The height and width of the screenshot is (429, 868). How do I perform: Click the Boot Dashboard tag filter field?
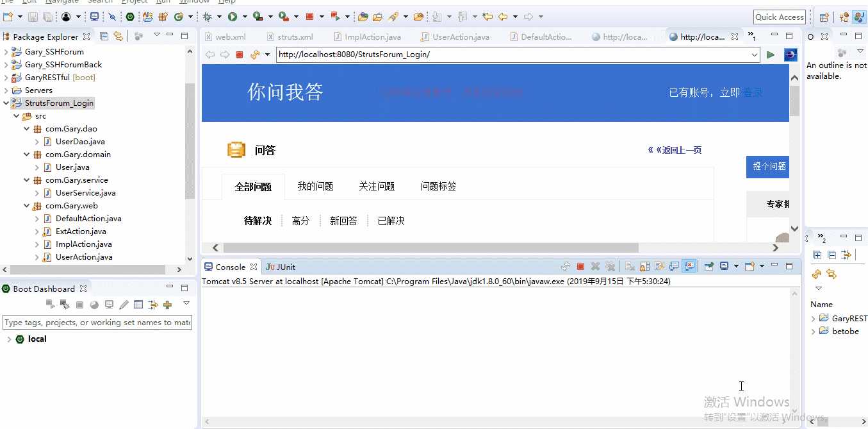(x=97, y=323)
